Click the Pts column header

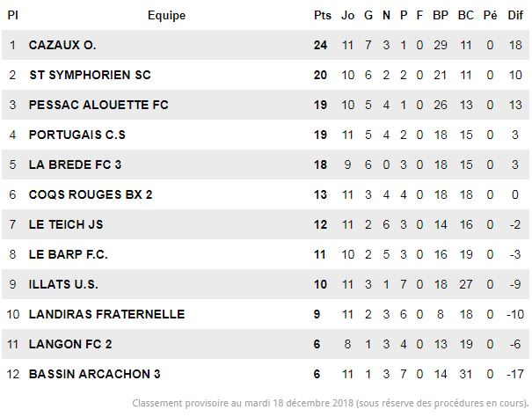(x=323, y=15)
